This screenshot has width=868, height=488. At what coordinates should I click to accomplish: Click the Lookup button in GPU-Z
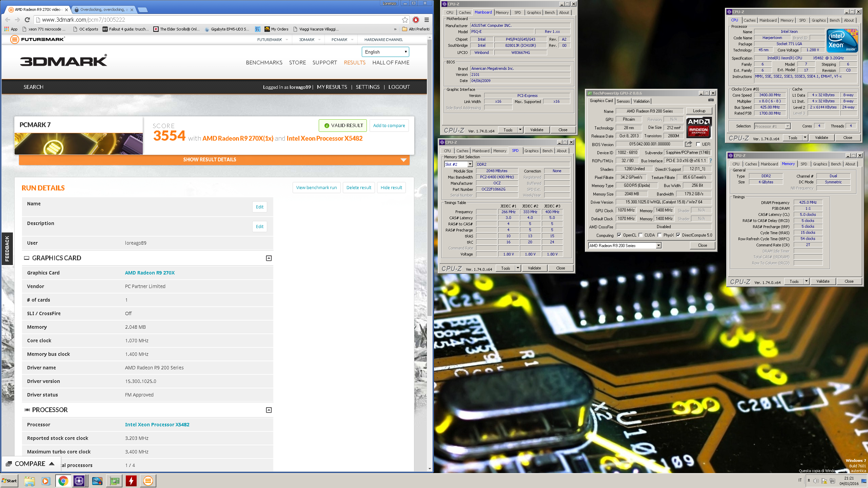699,111
